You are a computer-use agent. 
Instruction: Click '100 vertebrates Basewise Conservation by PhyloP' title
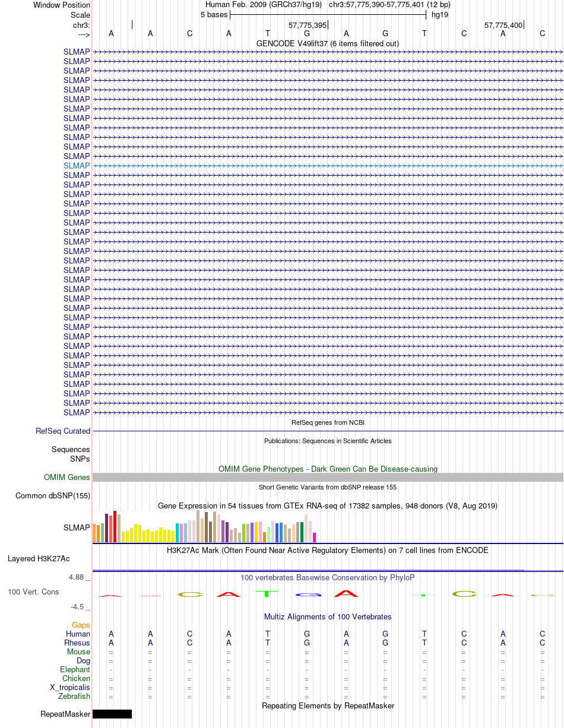(328, 577)
